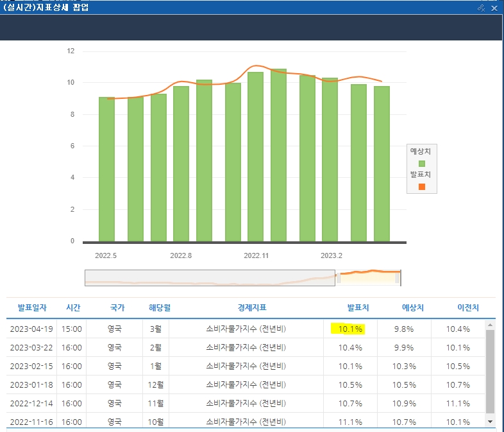Click the 15:00 time cell
This screenshot has width=504, height=432.
tap(72, 329)
